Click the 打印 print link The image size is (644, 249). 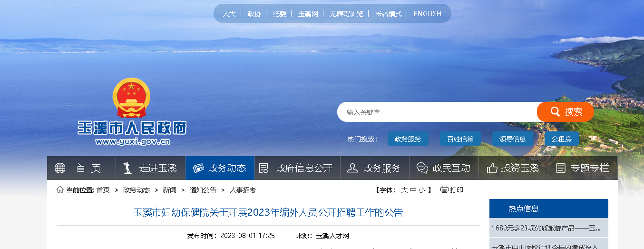[457, 190]
